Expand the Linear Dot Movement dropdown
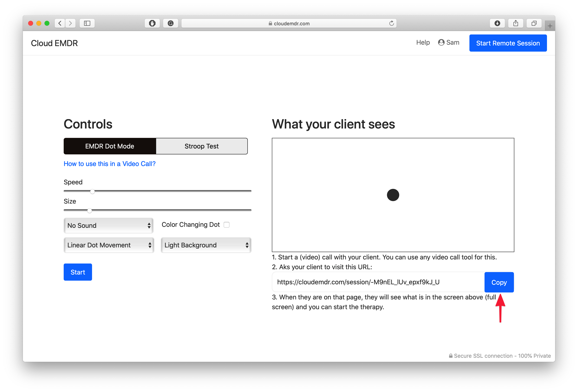 tap(109, 245)
